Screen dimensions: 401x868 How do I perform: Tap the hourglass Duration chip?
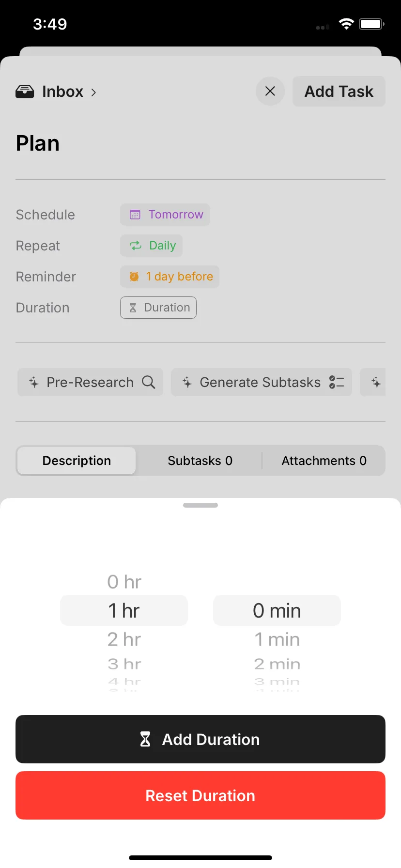158,308
